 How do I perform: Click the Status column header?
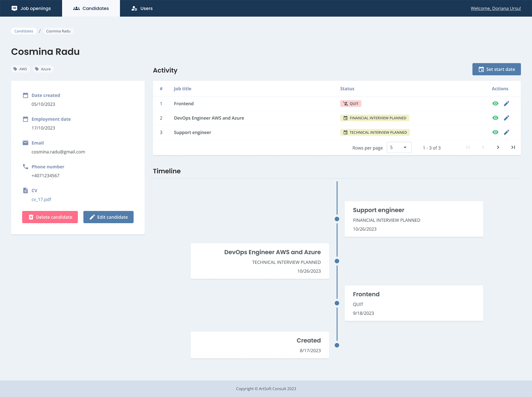pyautogui.click(x=347, y=89)
